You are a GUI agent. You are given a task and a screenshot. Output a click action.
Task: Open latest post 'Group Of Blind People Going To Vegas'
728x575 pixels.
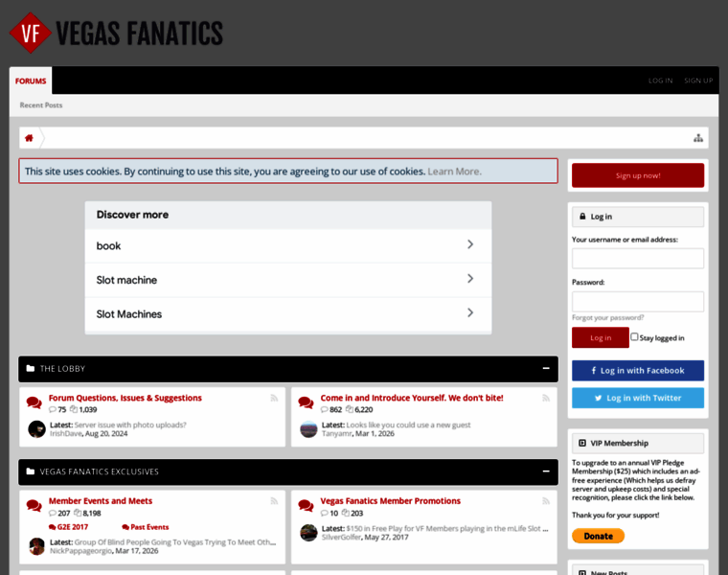[175, 542]
